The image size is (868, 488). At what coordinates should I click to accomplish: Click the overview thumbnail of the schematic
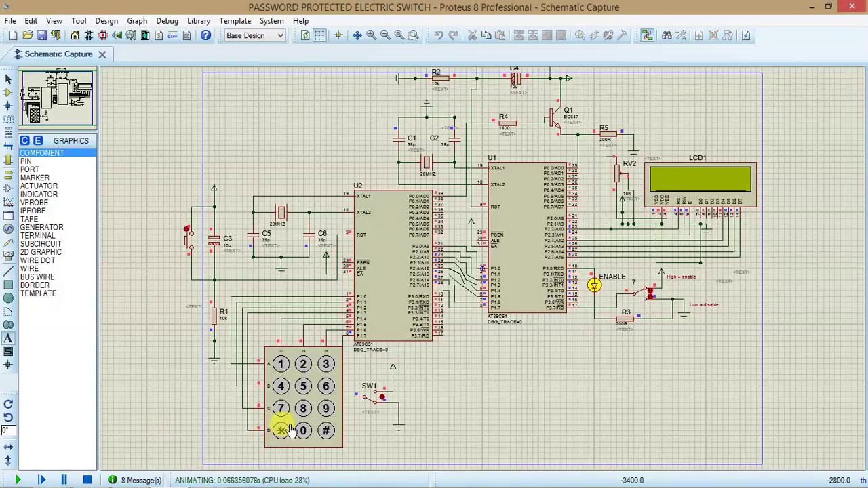pyautogui.click(x=56, y=98)
